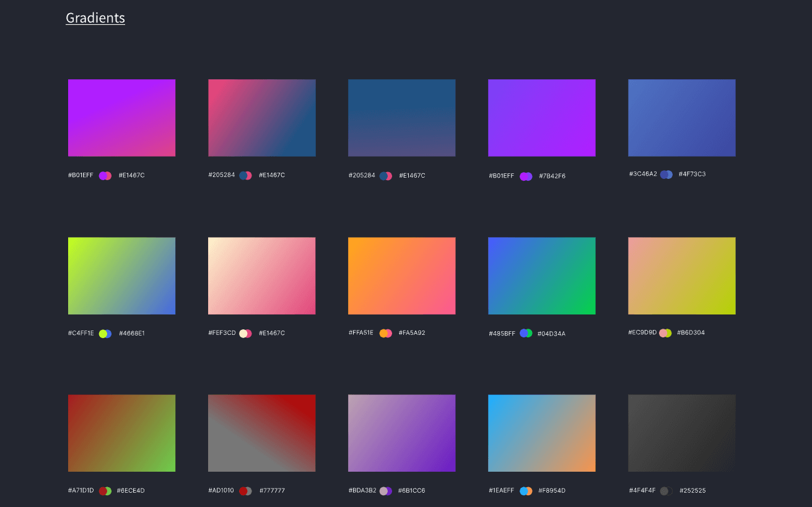Select the orange-to-pink gradient swatch
The width and height of the screenshot is (812, 507).
(x=401, y=275)
